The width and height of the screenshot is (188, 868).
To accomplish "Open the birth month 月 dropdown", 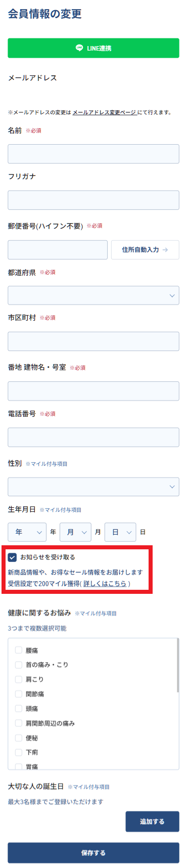I will click(75, 532).
